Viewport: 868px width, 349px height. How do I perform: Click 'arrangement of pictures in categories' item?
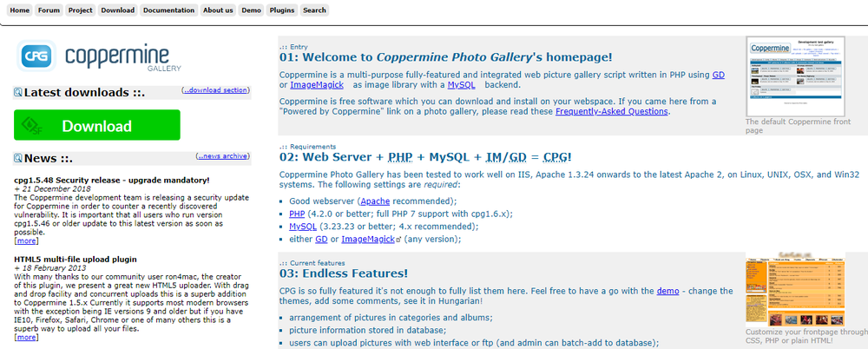391,318
